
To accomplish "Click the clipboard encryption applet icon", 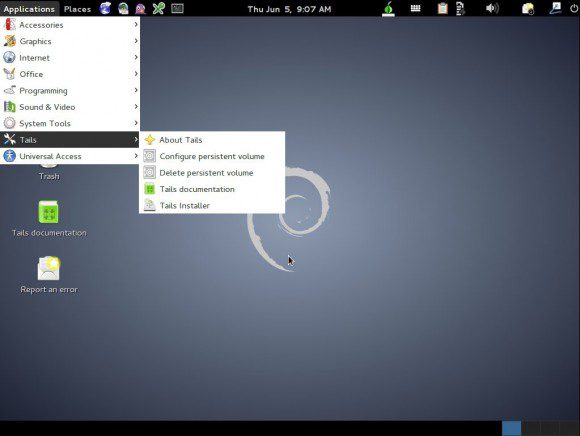I will click(x=442, y=8).
